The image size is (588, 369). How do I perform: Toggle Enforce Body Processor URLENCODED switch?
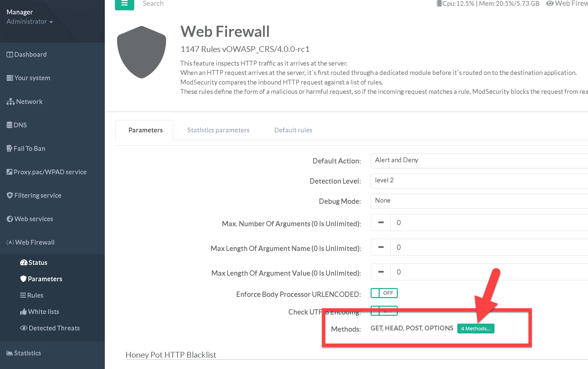pos(384,293)
